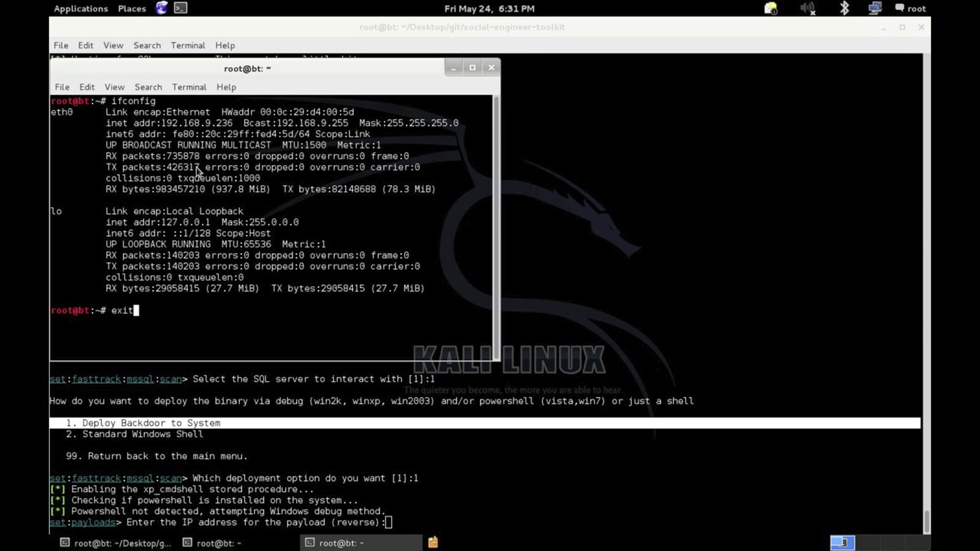The image size is (980, 551).
Task: Open Search menu in the front root@bt: ~ terminal
Action: point(148,87)
